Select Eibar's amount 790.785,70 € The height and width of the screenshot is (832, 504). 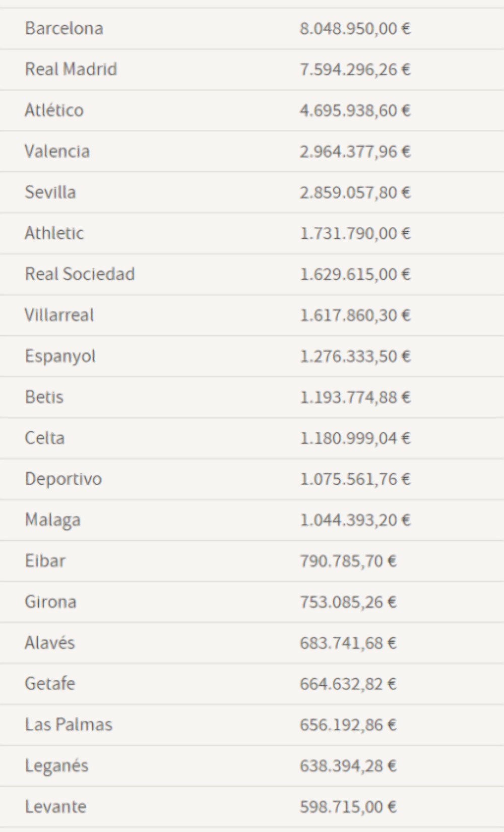pyautogui.click(x=348, y=561)
